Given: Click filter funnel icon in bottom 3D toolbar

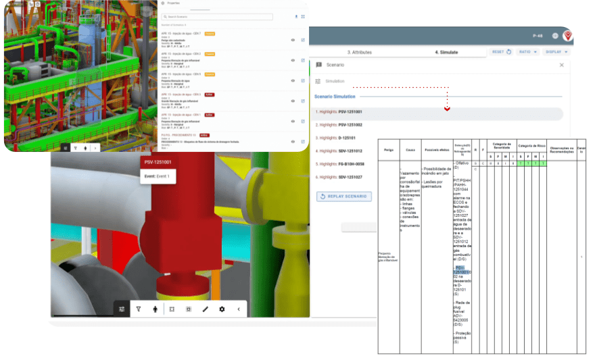Looking at the screenshot, I should coord(139,309).
